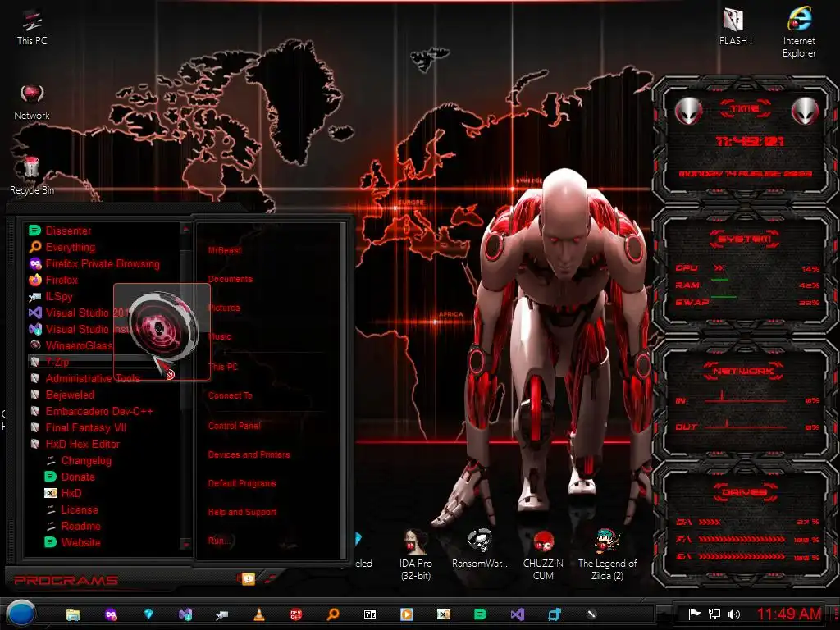Open WinaeroGlass in the programs list
Image resolution: width=840 pixels, height=630 pixels.
71,345
